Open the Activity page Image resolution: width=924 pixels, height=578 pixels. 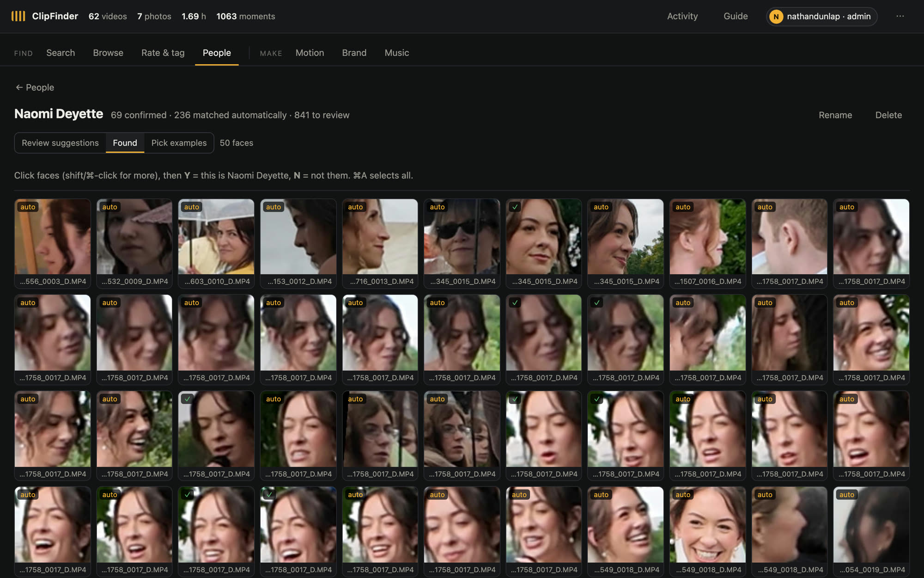click(682, 16)
